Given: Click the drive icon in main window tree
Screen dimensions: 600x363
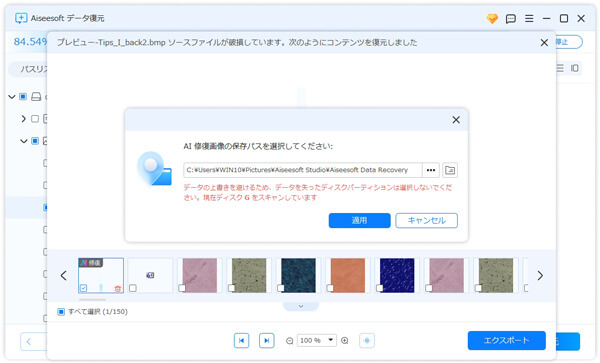Looking at the screenshot, I should coord(36,96).
